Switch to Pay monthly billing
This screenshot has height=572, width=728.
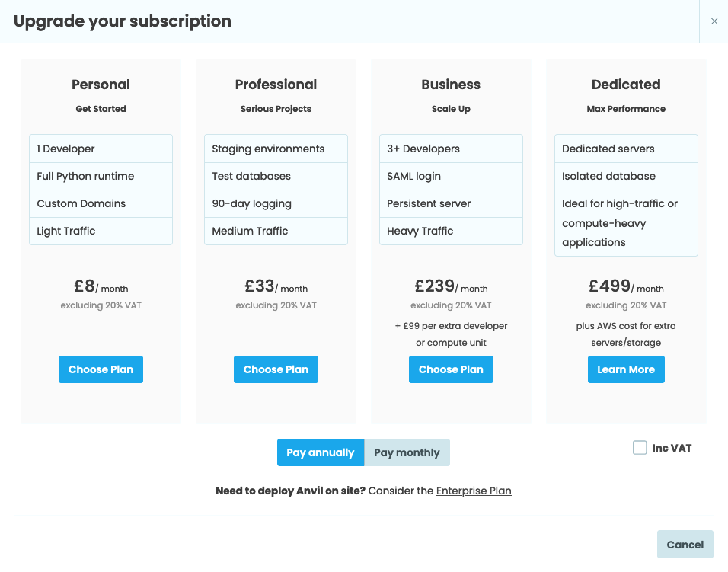407,452
